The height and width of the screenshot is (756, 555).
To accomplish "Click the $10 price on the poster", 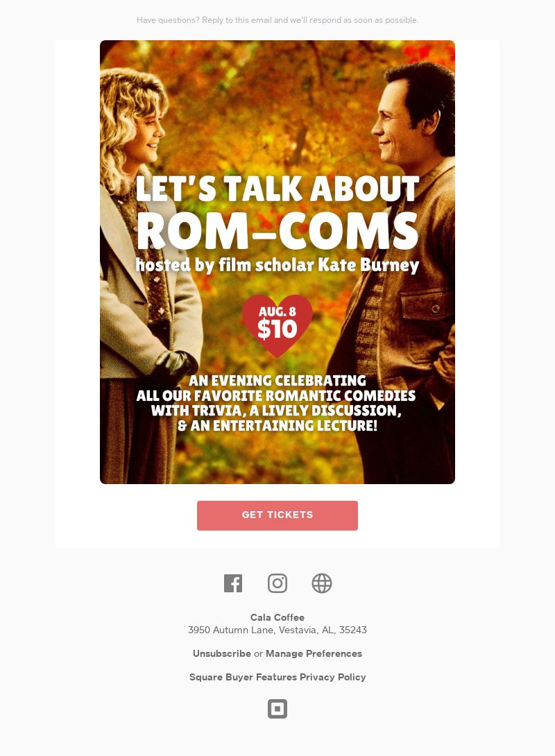I will click(277, 329).
